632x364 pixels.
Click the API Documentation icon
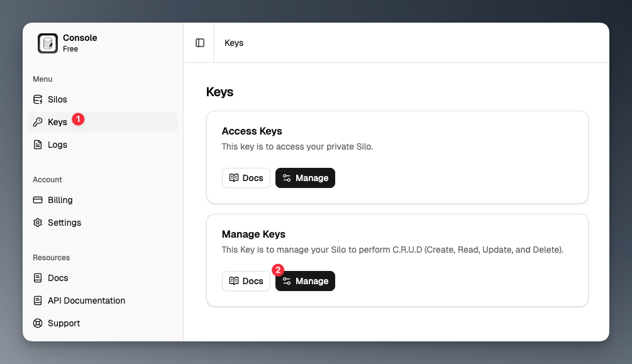coord(38,301)
